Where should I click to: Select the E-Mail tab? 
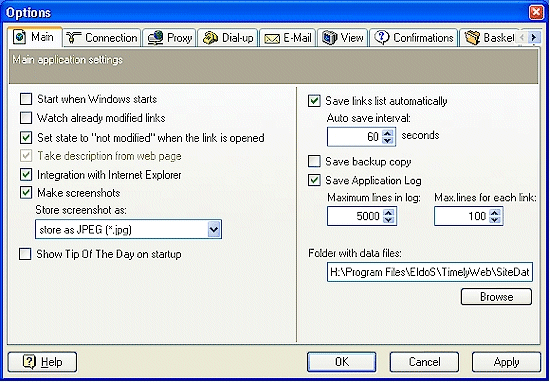point(288,38)
